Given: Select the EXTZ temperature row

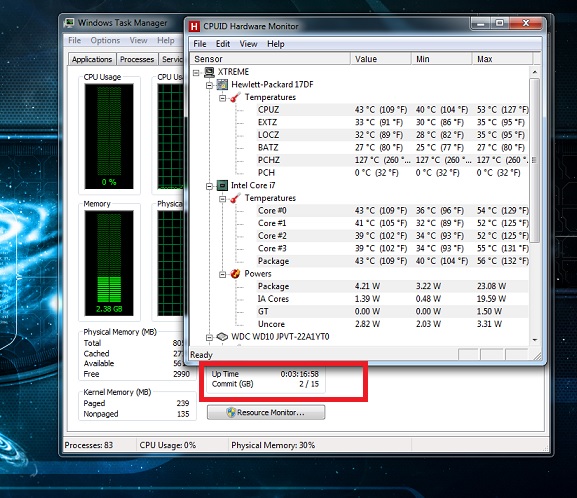Looking at the screenshot, I should [x=392, y=123].
